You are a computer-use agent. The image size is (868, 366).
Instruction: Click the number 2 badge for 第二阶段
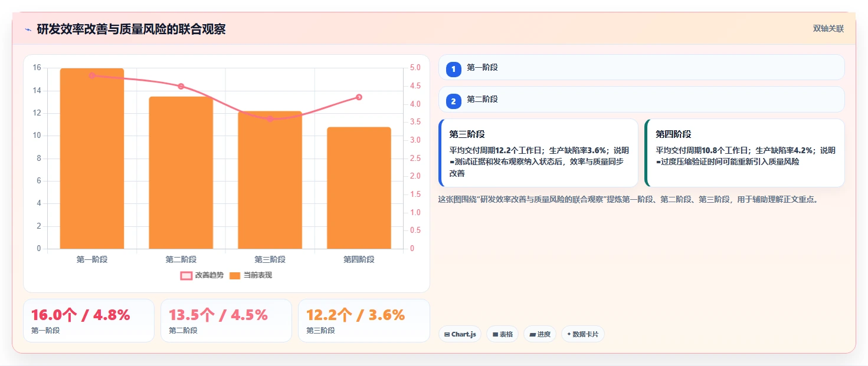(453, 101)
